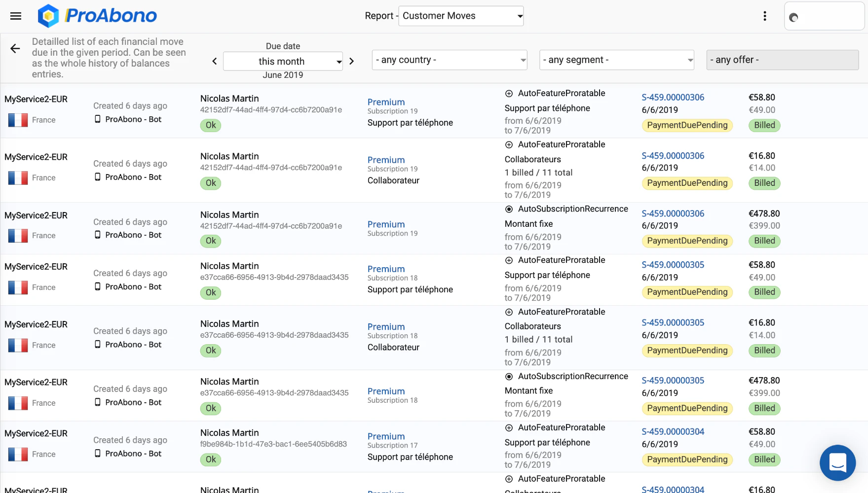The height and width of the screenshot is (493, 868).
Task: Click Billed badge in first €58.80 row
Action: [764, 125]
